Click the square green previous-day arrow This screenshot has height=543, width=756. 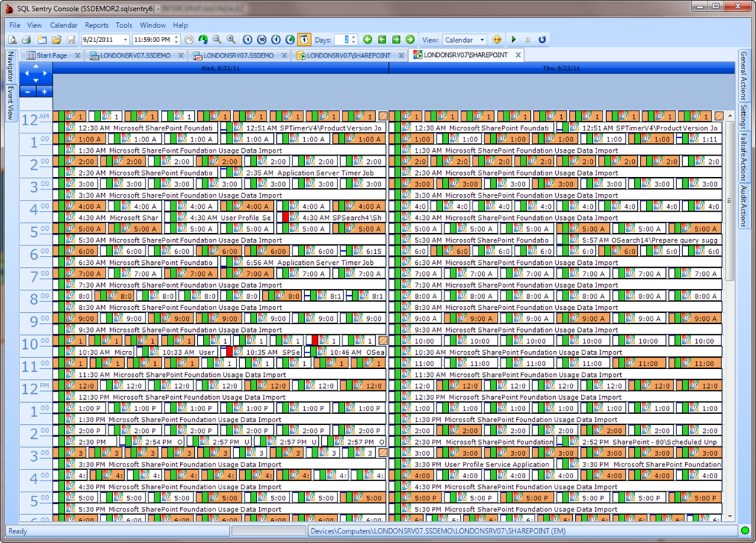tap(382, 40)
